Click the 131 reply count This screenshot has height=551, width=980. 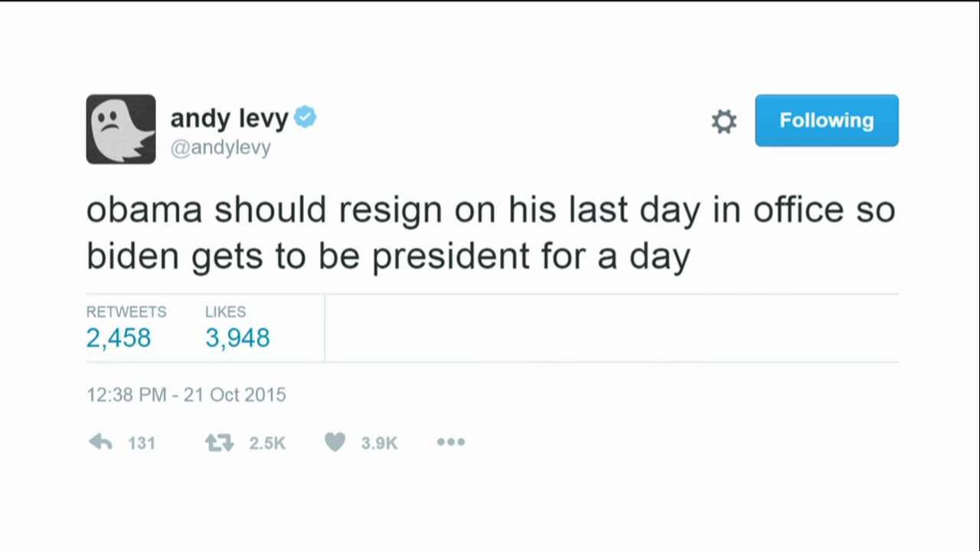(142, 443)
